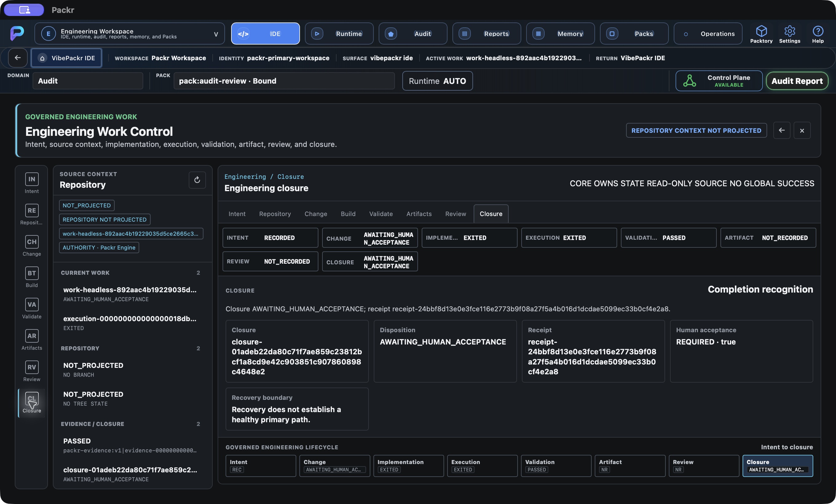The image size is (836, 504).
Task: Switch to the Artifacts tab
Action: [x=419, y=214]
